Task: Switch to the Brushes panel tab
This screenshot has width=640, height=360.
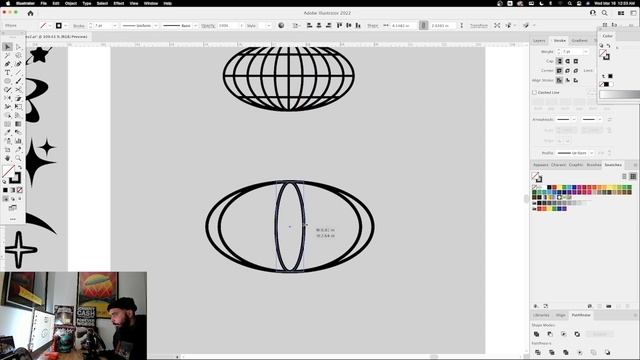Action: point(594,165)
